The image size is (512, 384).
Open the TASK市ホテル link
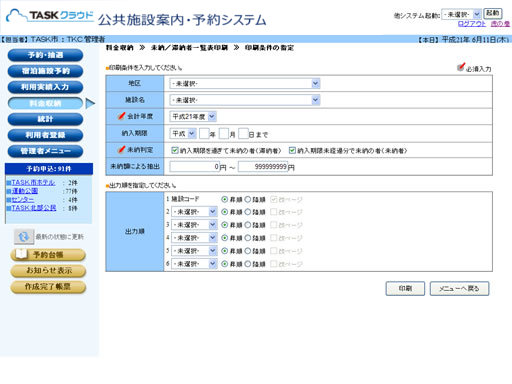click(33, 183)
